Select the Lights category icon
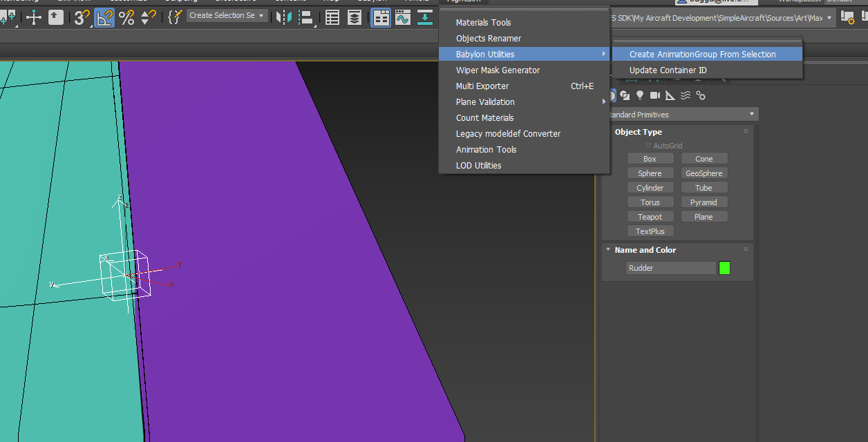Screen dimensions: 868x442 [x=640, y=95]
